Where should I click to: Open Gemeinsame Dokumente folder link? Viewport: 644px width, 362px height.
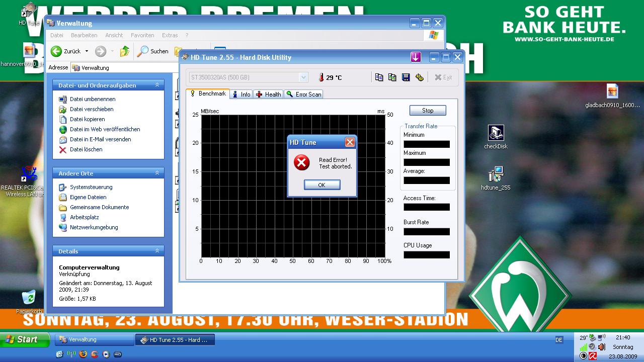pyautogui.click(x=100, y=207)
